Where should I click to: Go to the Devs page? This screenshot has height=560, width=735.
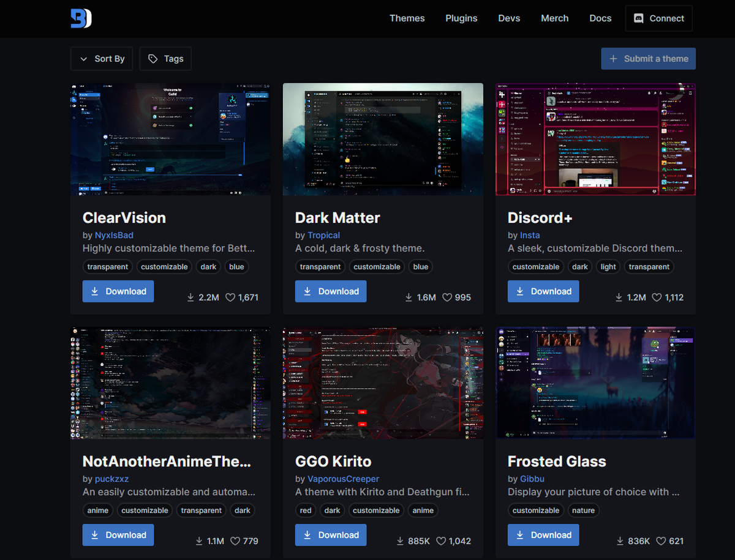(x=509, y=18)
